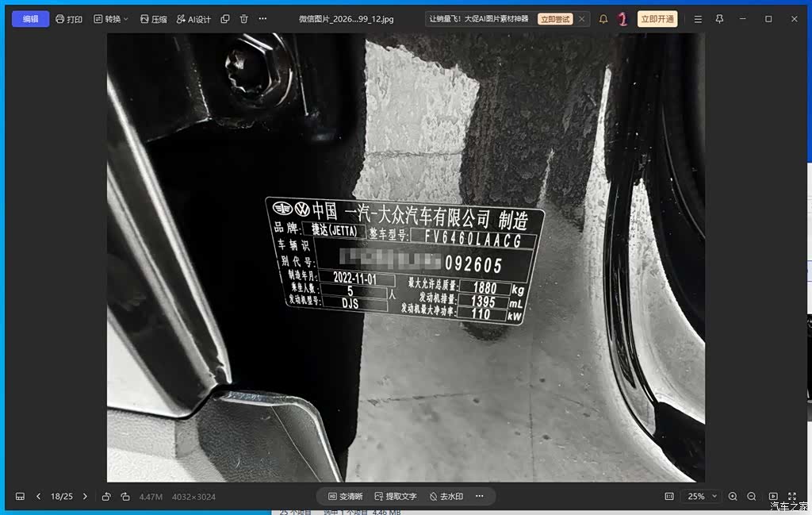812x515 pixels.
Task: Pin the window on top
Action: 719,19
